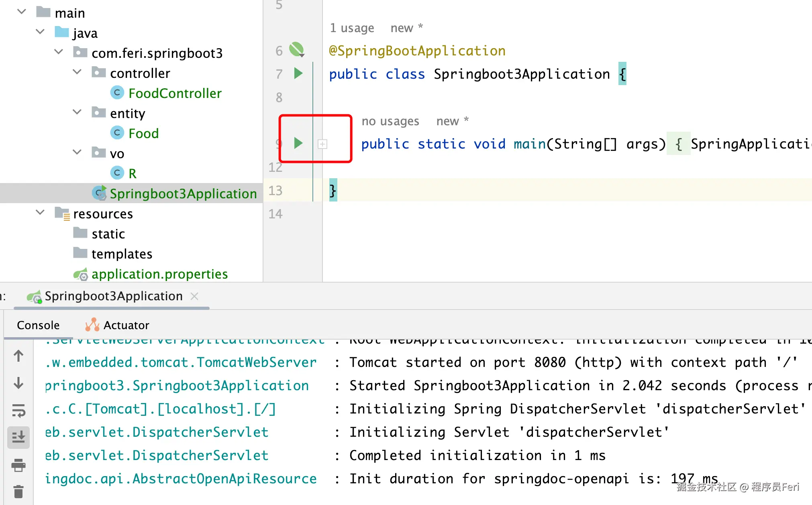
Task: Click the print icon in console toolbar
Action: pyautogui.click(x=18, y=465)
